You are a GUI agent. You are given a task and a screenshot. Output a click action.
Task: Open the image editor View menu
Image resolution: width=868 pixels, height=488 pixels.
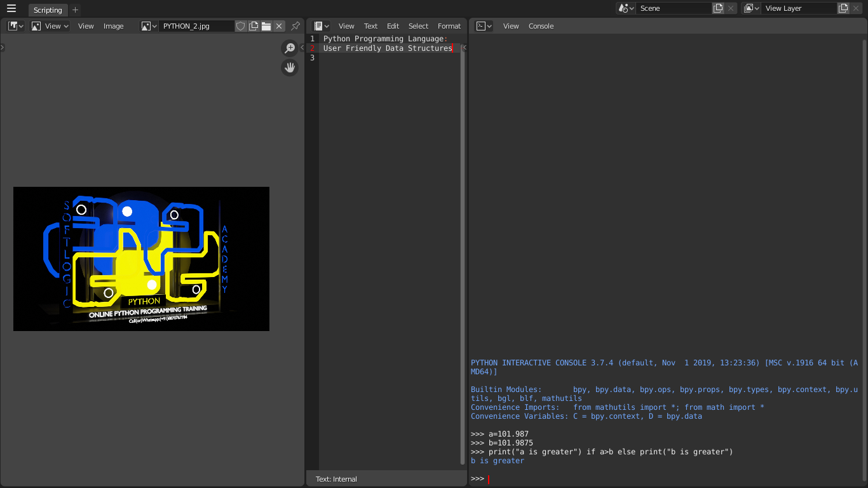86,26
